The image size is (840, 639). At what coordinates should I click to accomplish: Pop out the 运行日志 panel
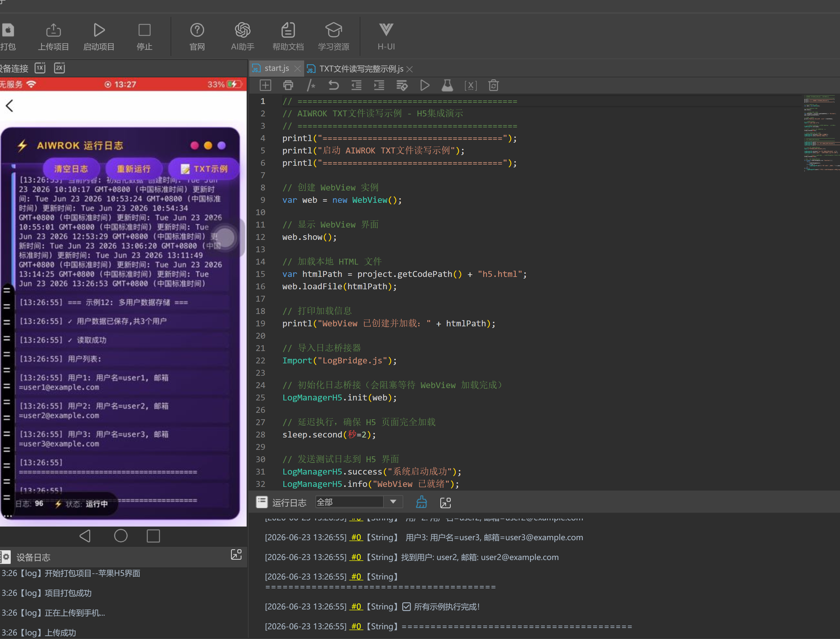(445, 502)
